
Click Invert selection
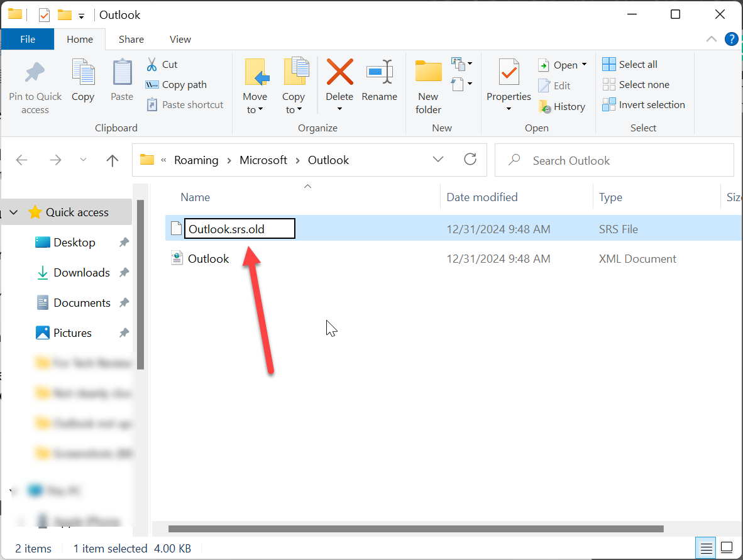pyautogui.click(x=644, y=105)
